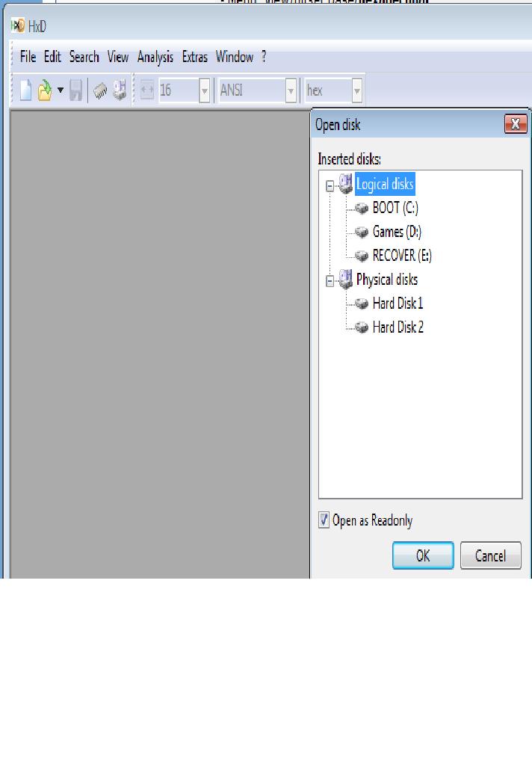Collapse the Physical disks tree node
Image resolution: width=532 pixels, height=773 pixels.
coord(330,282)
